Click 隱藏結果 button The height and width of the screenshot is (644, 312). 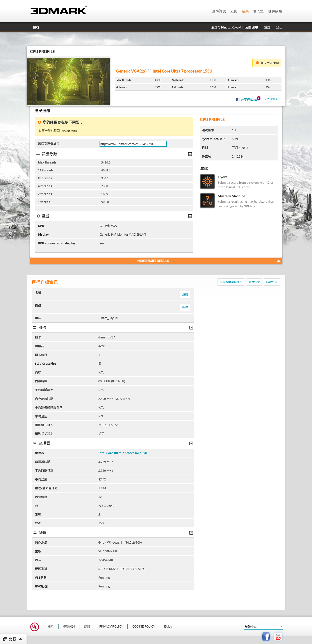[272, 282]
